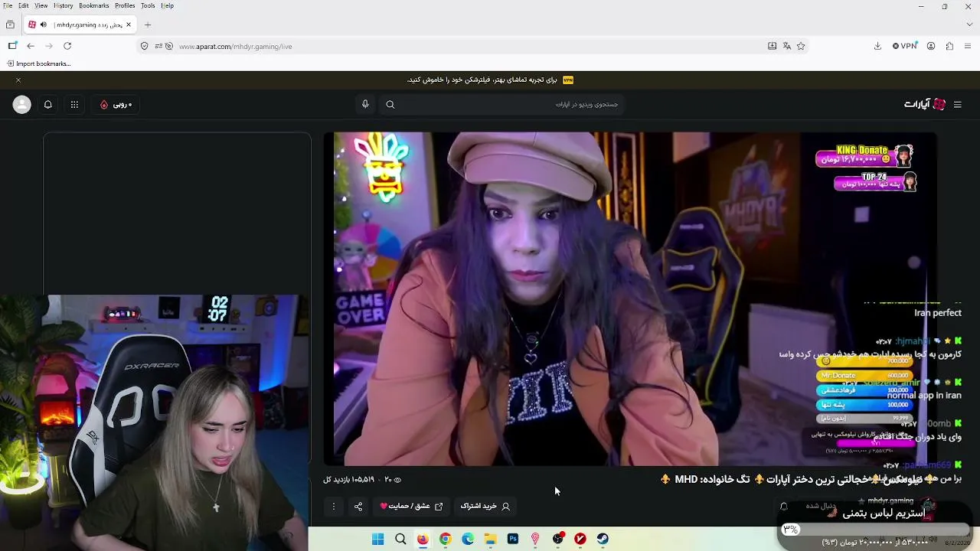Go to the Aparat home logo
Viewport: 980px width, 551px height.
pos(925,105)
